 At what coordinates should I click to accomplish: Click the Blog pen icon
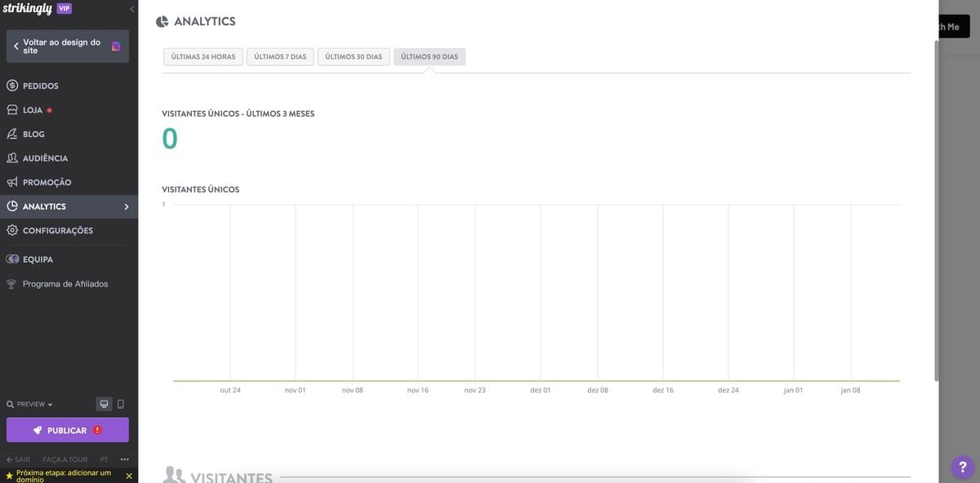[x=12, y=134]
